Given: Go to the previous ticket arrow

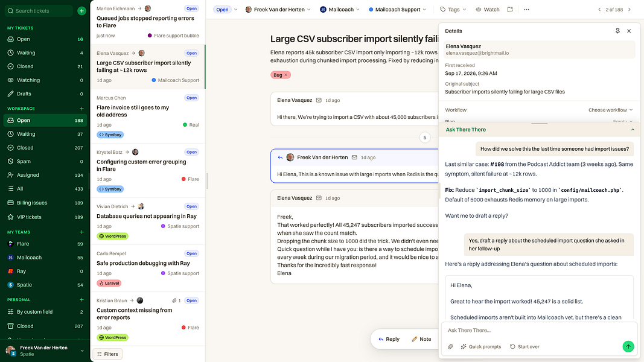Looking at the screenshot, I should 599,10.
